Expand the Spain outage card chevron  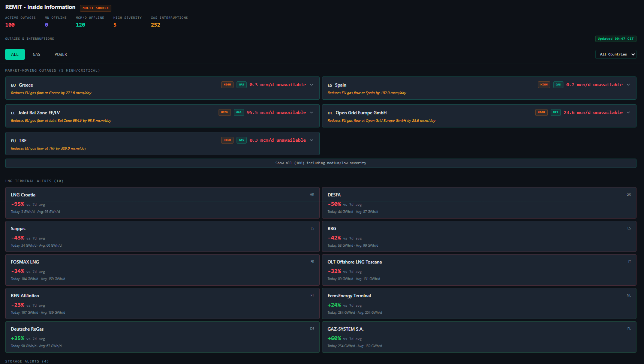click(x=628, y=85)
